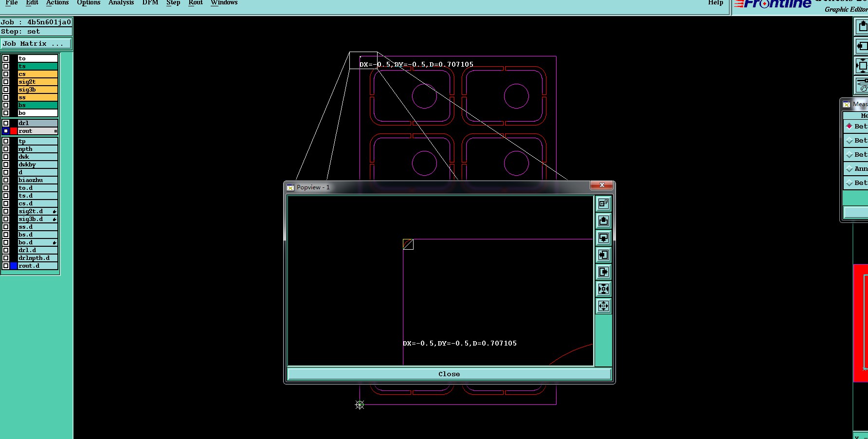Toggle the display checkbox for layer sig2t

tap(6, 82)
